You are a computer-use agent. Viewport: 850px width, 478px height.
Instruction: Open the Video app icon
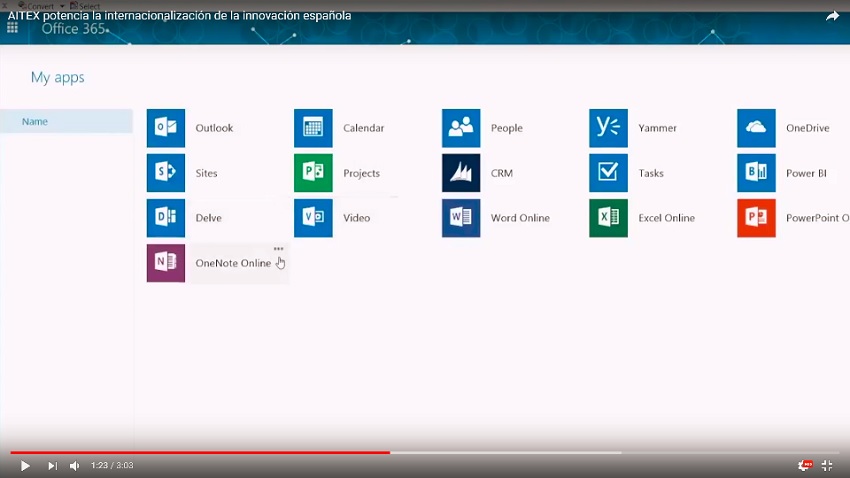click(313, 218)
